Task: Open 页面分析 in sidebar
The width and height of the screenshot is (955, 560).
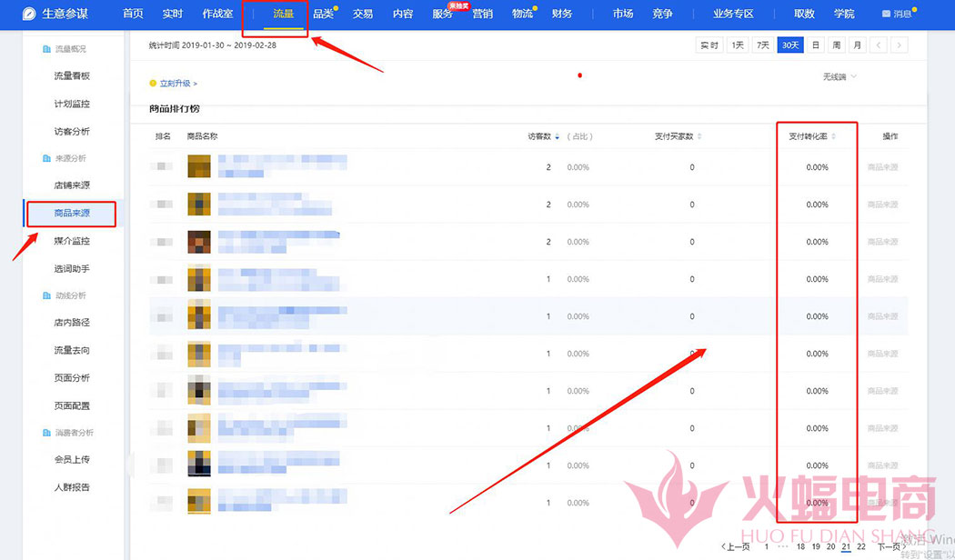Action: coord(72,378)
